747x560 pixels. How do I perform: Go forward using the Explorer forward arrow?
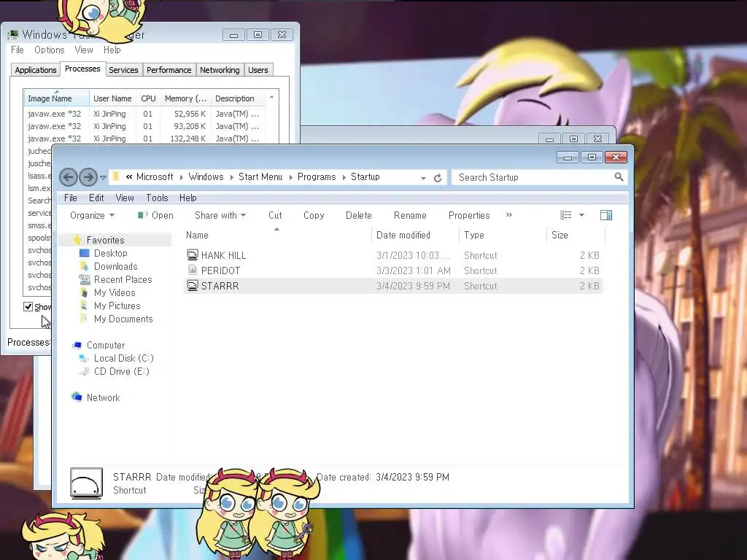coord(88,178)
